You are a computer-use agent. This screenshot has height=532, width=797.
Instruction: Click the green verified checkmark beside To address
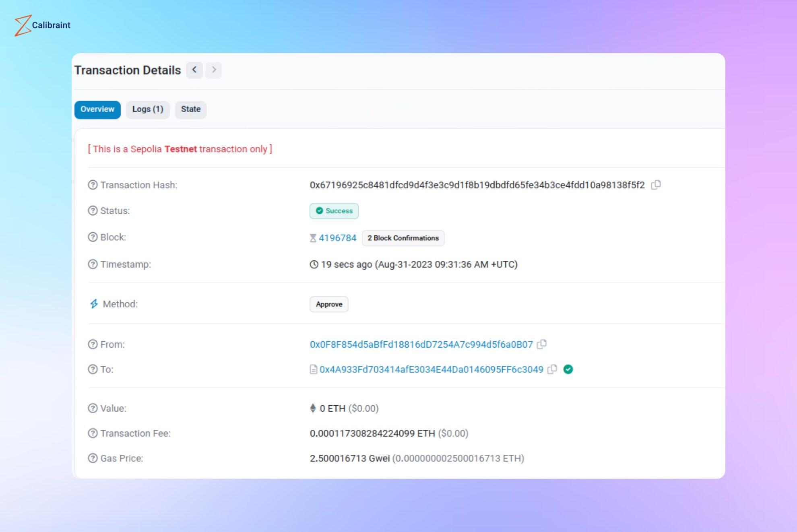coord(568,369)
